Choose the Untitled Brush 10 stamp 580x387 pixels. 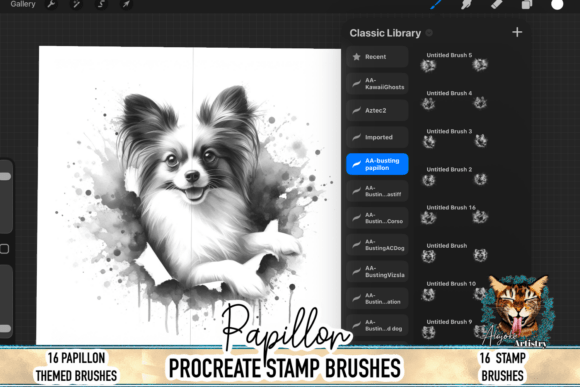click(454, 290)
